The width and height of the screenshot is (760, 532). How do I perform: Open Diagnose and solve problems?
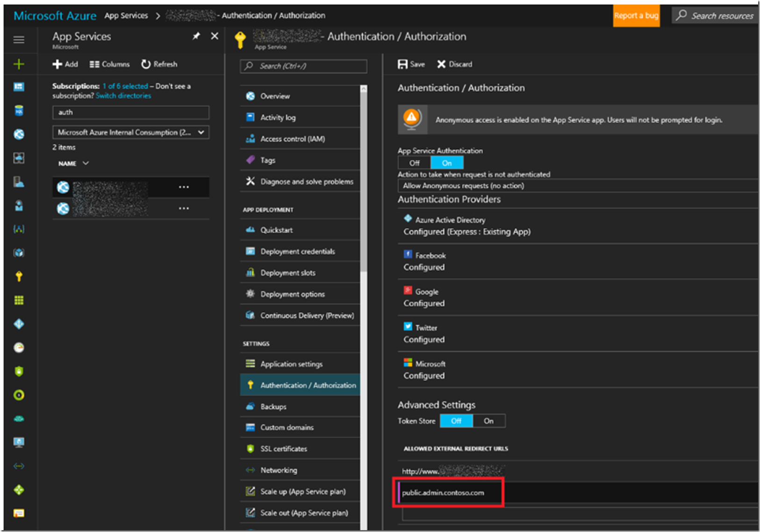(x=300, y=182)
